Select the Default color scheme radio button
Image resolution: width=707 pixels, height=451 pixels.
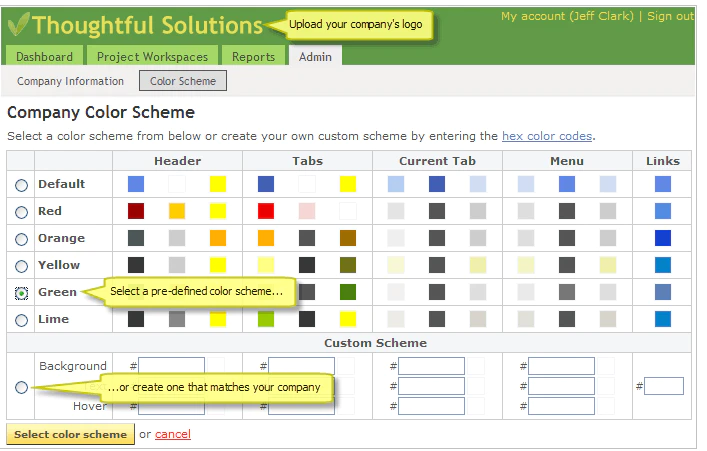tap(21, 185)
